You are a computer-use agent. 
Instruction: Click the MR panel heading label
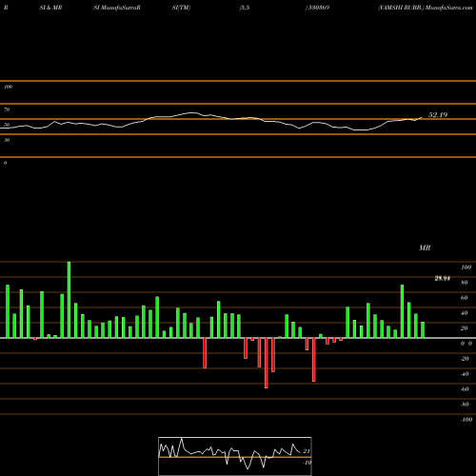(x=425, y=248)
